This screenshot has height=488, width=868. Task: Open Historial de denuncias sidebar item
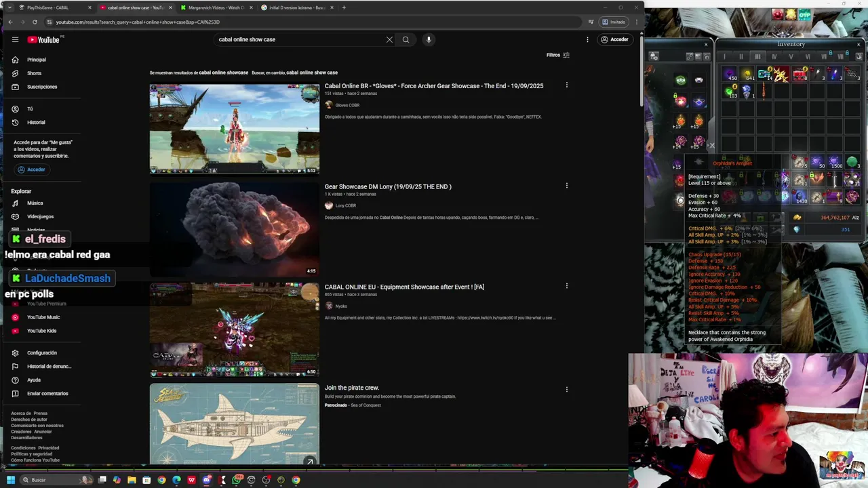(49, 366)
